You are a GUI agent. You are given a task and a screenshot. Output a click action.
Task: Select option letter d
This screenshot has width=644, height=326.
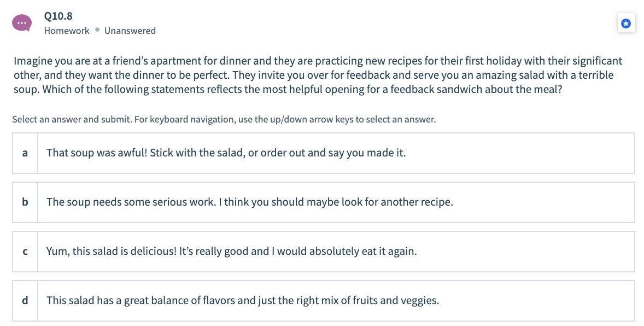pyautogui.click(x=25, y=301)
